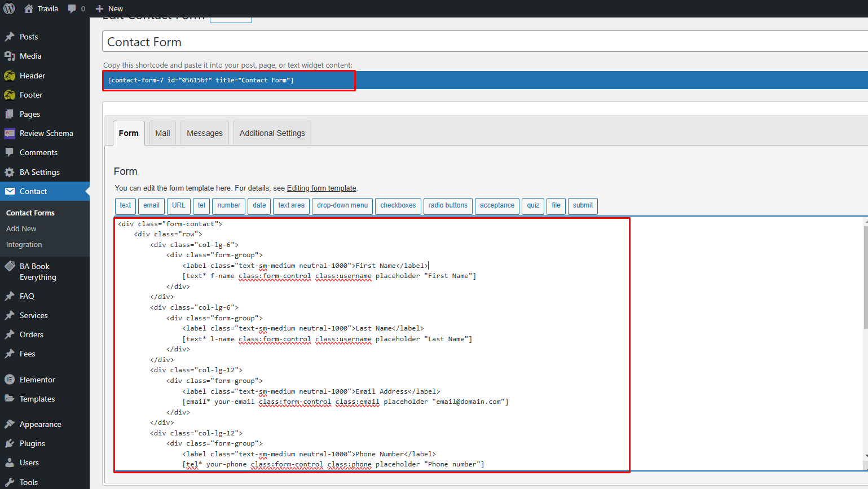Insert a drop-down menu form tag
This screenshot has height=489, width=868.
[342, 206]
